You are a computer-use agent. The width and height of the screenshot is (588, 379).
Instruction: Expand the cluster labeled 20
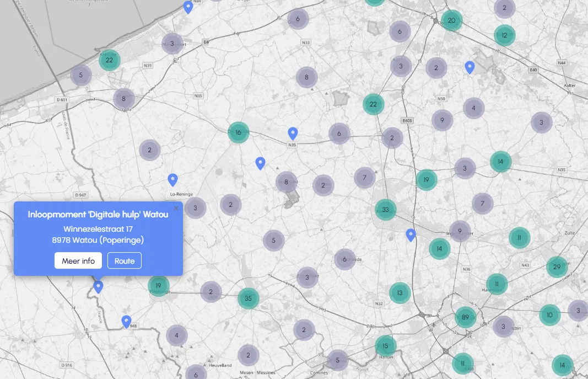tap(451, 20)
